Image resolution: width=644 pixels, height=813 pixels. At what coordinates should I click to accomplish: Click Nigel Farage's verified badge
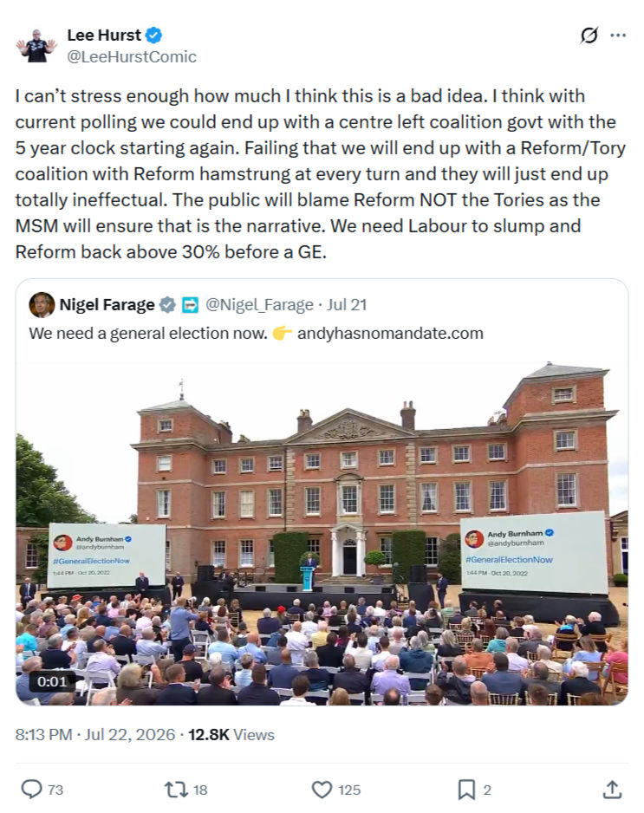pos(167,305)
